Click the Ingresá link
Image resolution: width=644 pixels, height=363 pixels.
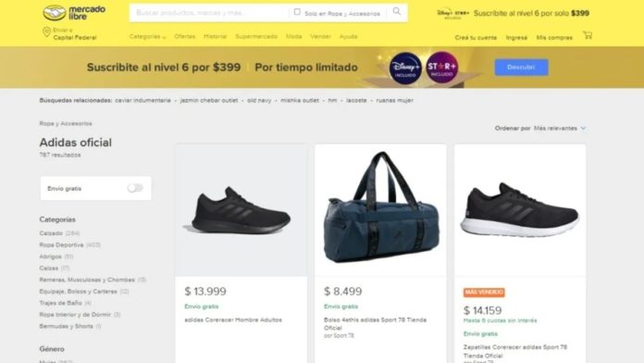(x=516, y=37)
